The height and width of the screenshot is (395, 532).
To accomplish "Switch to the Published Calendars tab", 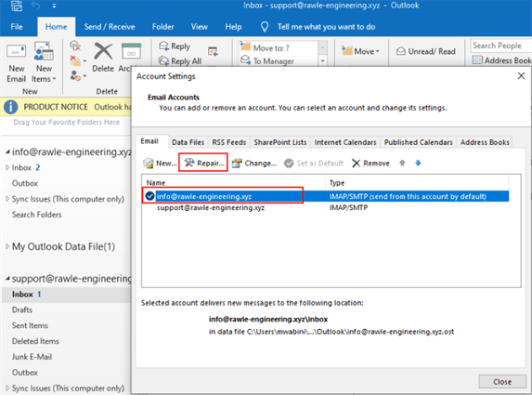I will (419, 142).
